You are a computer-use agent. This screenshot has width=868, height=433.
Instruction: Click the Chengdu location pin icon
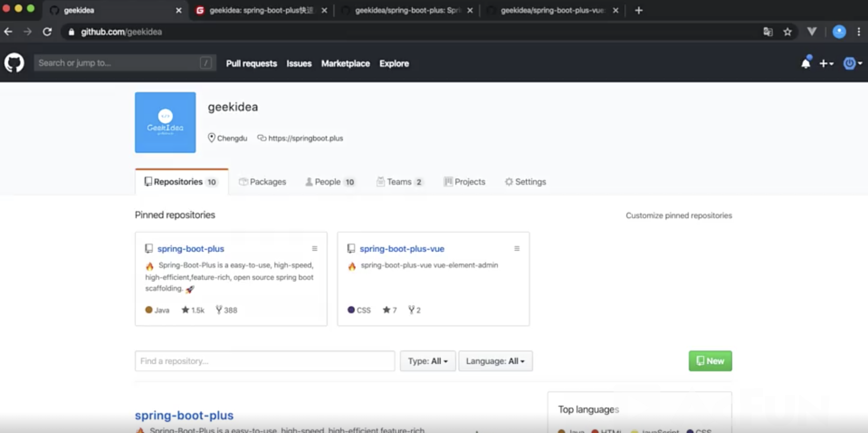[x=211, y=138]
